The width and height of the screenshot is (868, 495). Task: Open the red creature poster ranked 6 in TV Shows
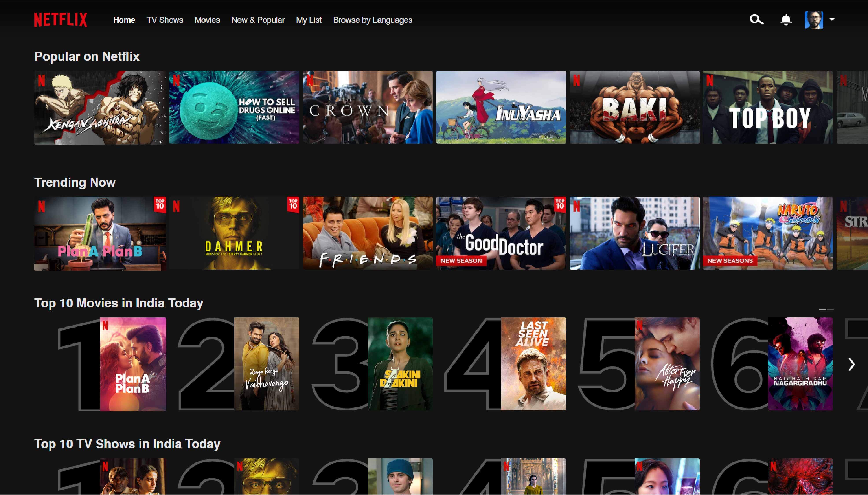pyautogui.click(x=800, y=476)
